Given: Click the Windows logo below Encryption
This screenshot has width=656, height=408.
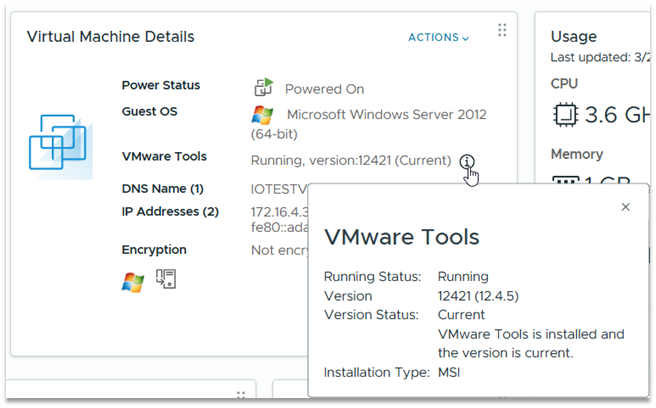Looking at the screenshot, I should pyautogui.click(x=133, y=282).
